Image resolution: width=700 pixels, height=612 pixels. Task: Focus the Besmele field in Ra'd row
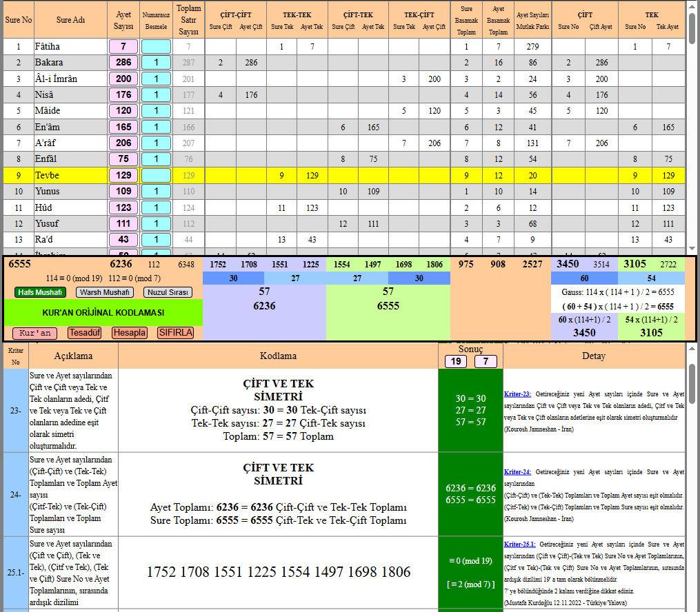(x=157, y=240)
